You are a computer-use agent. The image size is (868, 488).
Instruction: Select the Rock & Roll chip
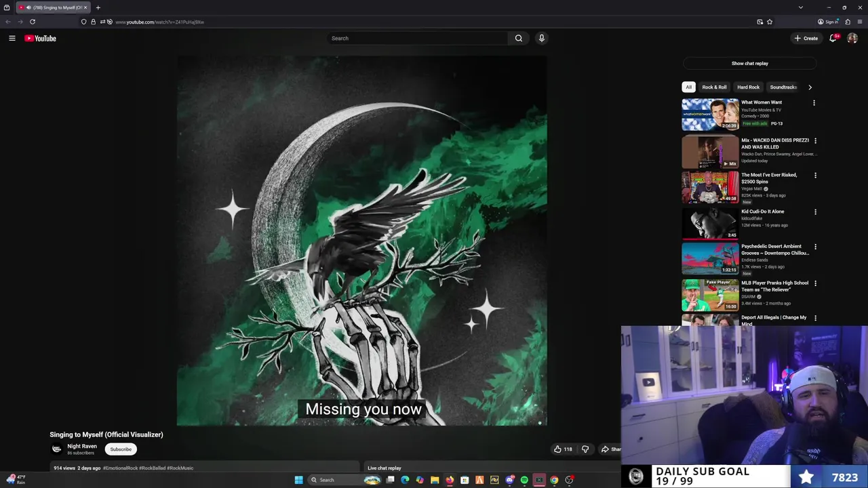click(x=714, y=87)
